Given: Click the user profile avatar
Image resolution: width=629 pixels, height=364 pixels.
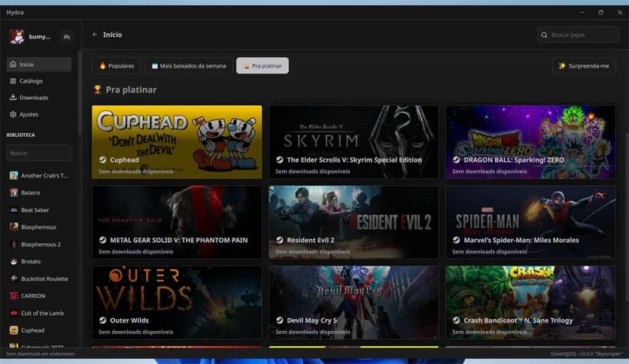Looking at the screenshot, I should (17, 37).
